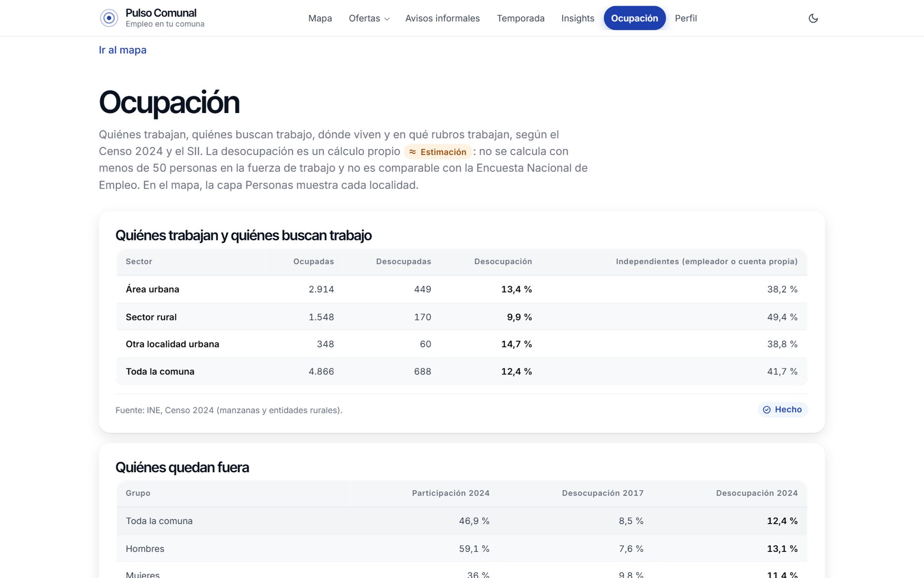The height and width of the screenshot is (578, 924).
Task: Click the "Quiénes quedan fuera" heading
Action: 182,467
